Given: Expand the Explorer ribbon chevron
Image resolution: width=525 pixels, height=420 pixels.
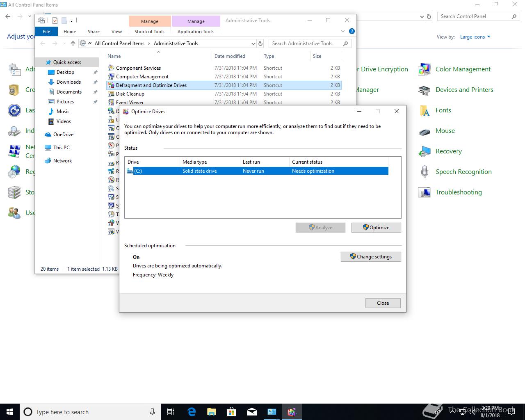Looking at the screenshot, I should 343,31.
